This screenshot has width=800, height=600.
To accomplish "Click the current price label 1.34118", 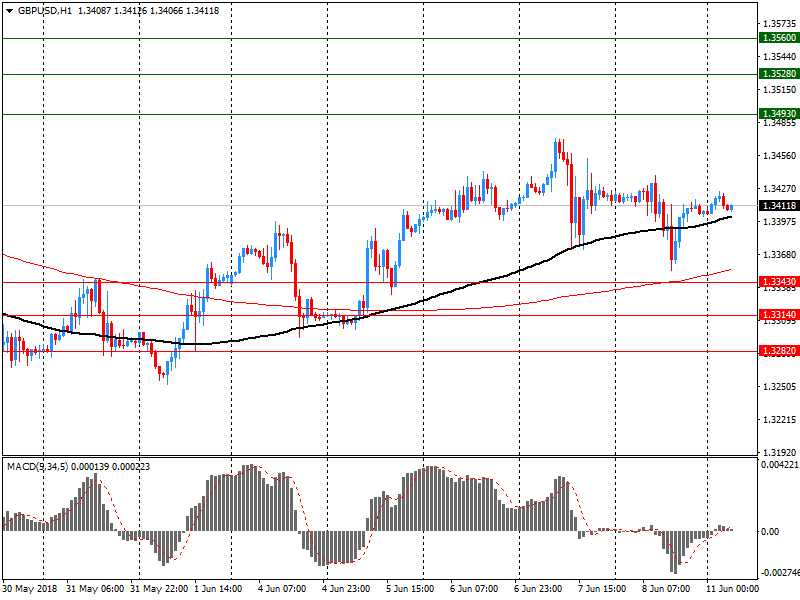I will [779, 206].
